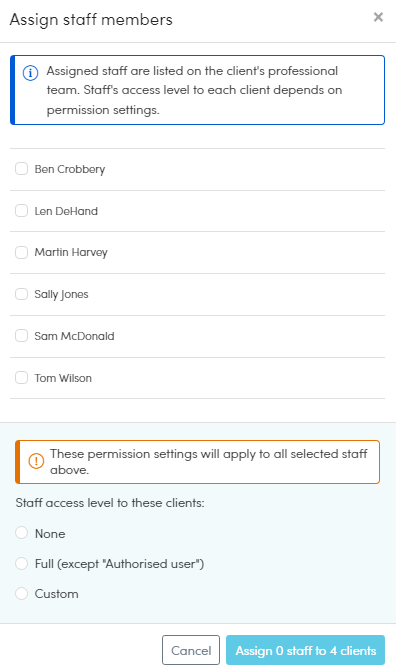Select the Len DeHand checkbox

pyautogui.click(x=21, y=210)
